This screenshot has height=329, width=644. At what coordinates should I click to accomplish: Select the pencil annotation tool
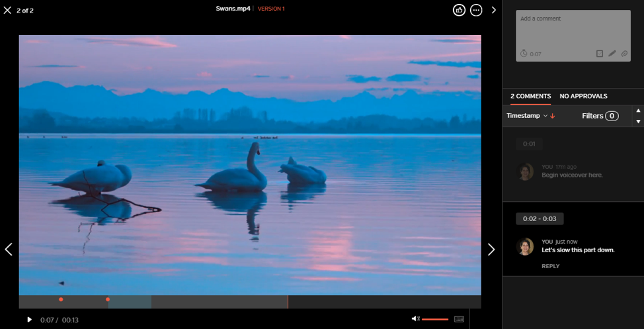click(612, 54)
